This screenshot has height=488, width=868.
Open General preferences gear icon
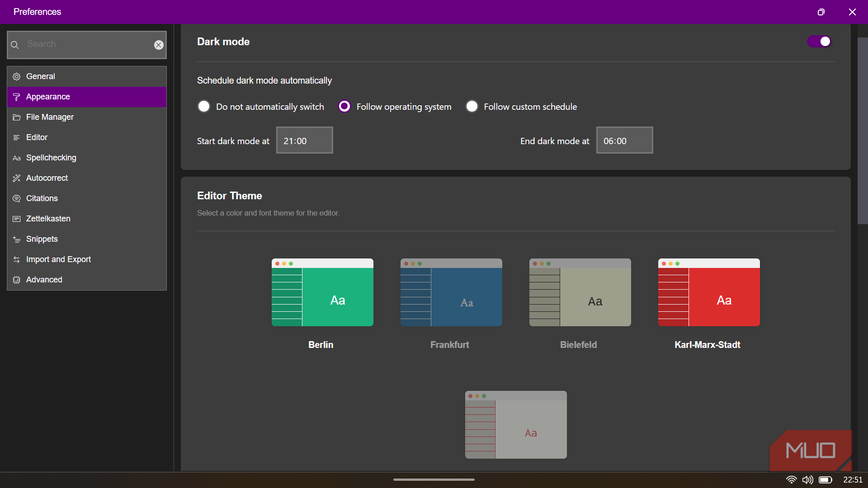click(x=17, y=76)
